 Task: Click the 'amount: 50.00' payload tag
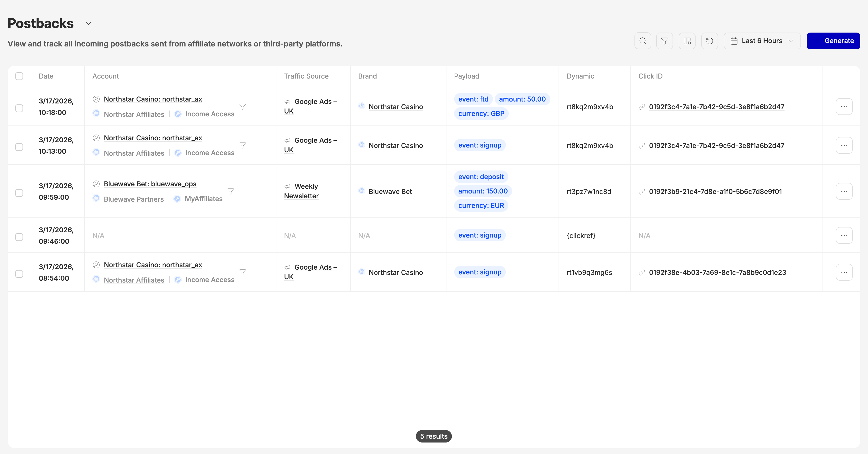coord(522,99)
